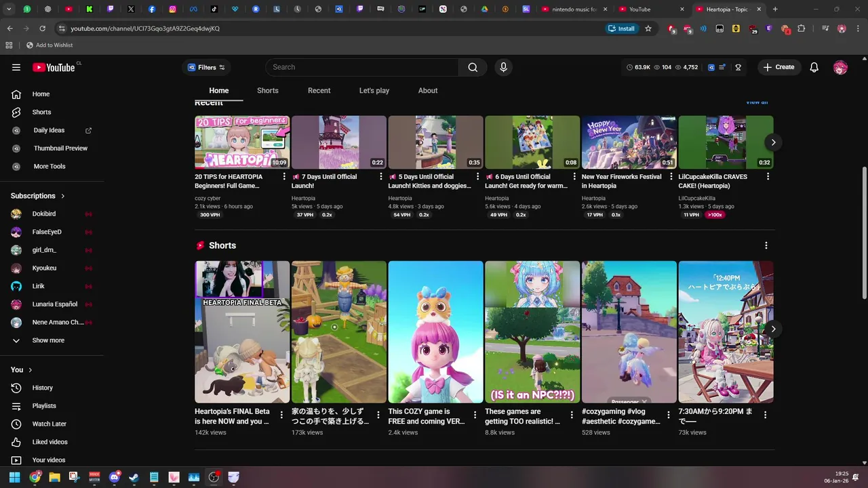Image resolution: width=868 pixels, height=488 pixels.
Task: Click the search magnifier button
Action: click(473, 67)
